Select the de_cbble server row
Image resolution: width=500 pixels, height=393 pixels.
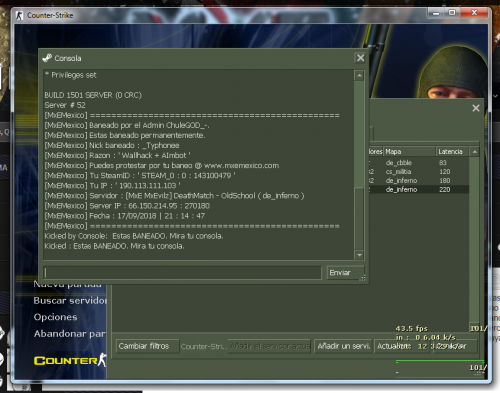tap(419, 163)
